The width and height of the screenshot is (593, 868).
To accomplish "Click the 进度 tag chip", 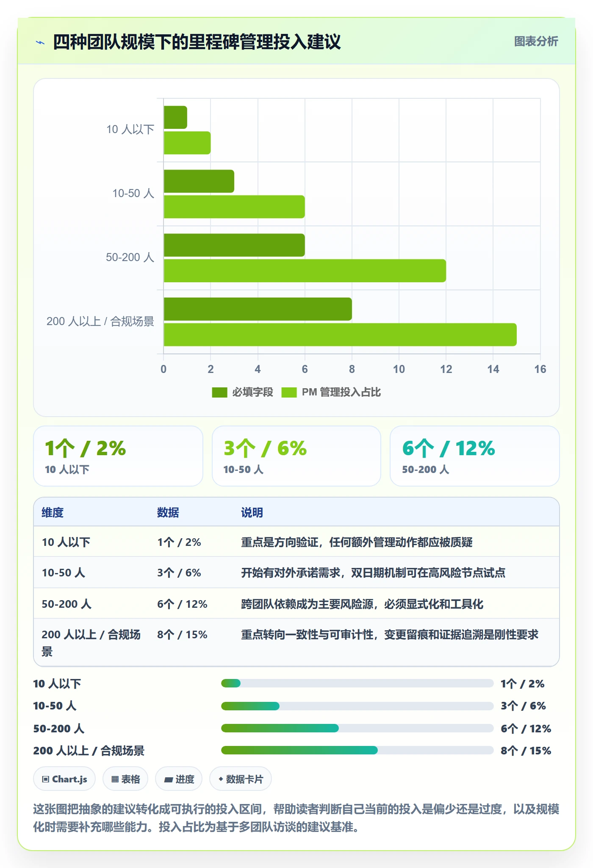I will tap(179, 779).
